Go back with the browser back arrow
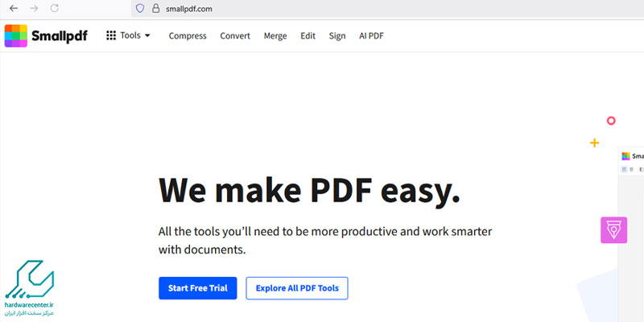The width and height of the screenshot is (644, 322). tap(14, 8)
